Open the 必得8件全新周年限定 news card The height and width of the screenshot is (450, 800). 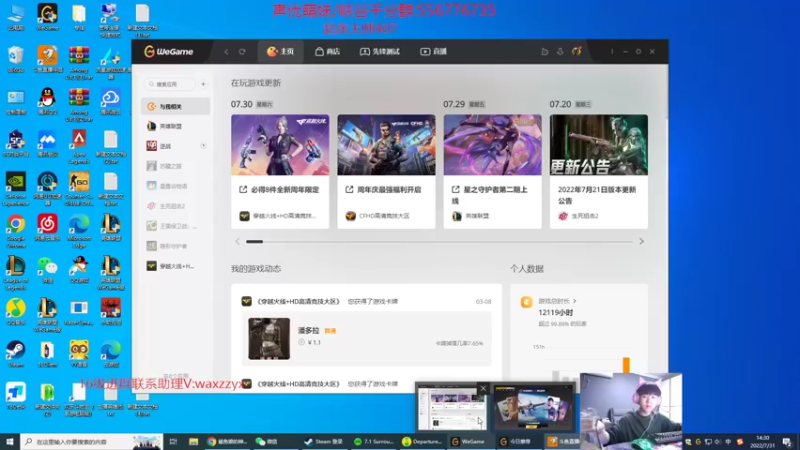(280, 171)
